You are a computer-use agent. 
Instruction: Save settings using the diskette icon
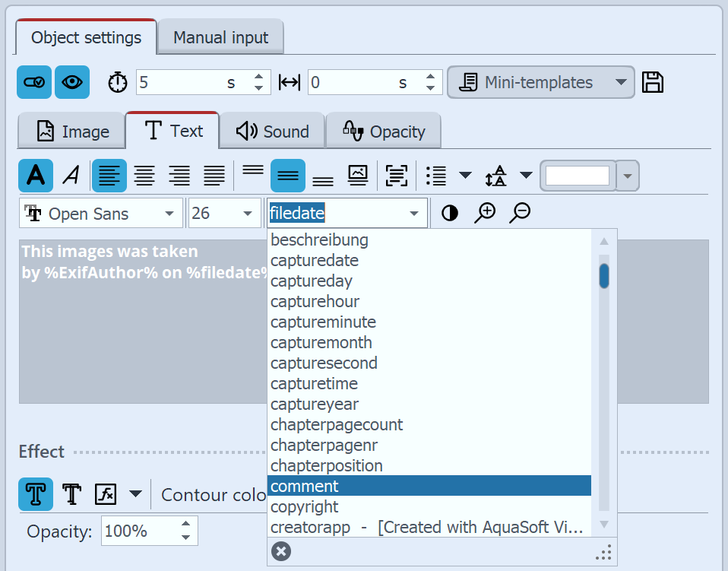652,82
